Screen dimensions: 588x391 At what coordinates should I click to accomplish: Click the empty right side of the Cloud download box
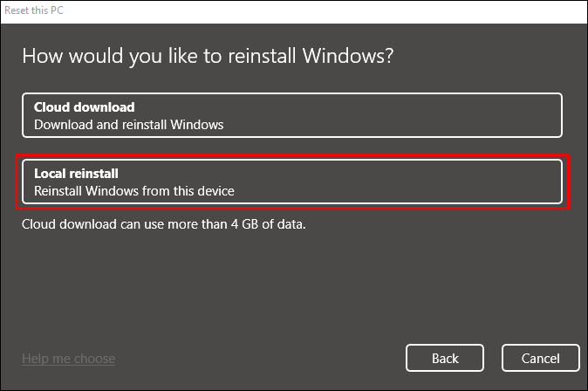pyautogui.click(x=454, y=115)
